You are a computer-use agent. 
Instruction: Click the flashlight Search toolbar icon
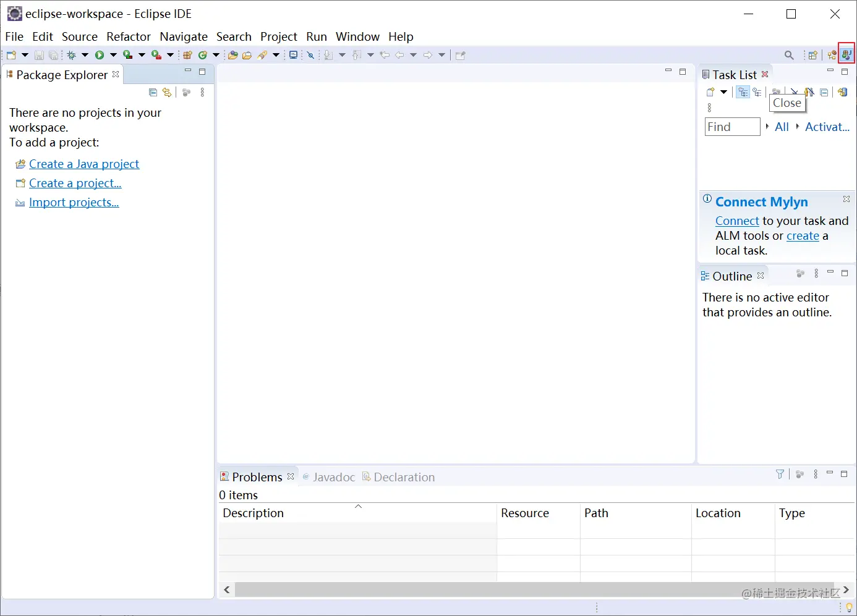coord(262,55)
